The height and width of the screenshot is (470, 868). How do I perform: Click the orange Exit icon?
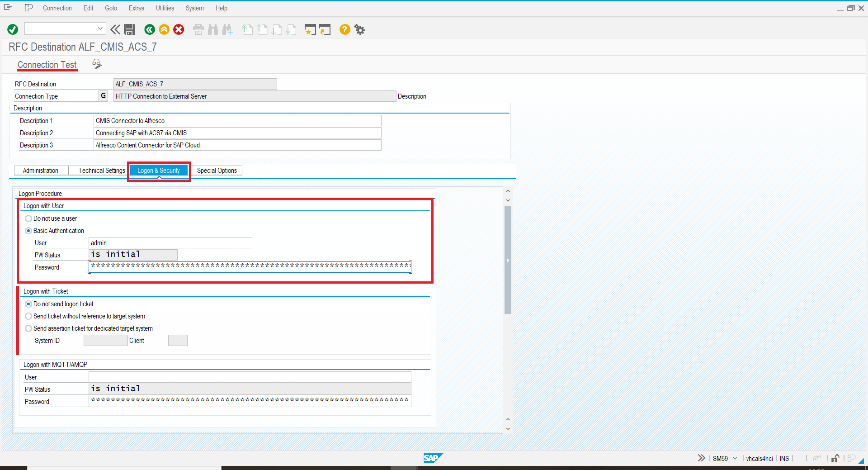(164, 29)
